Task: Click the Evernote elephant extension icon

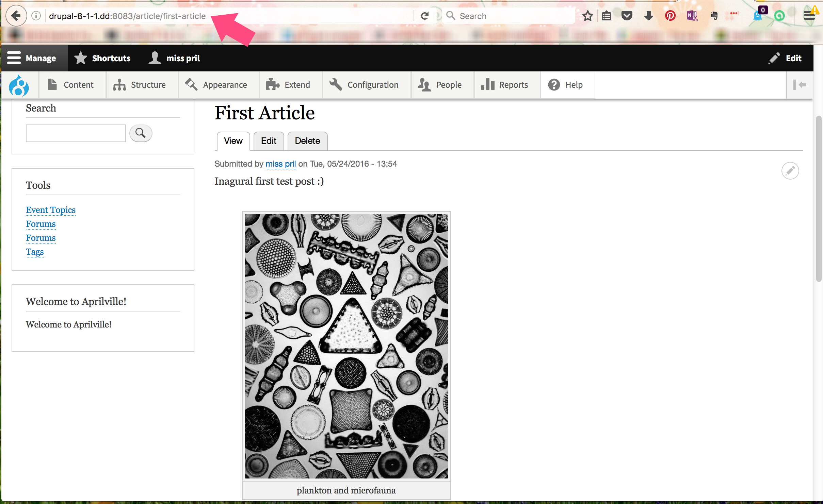Action: point(714,16)
